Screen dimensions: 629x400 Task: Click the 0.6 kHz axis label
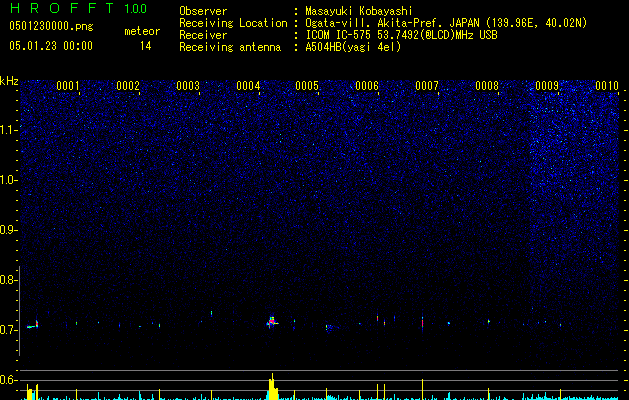pyautogui.click(x=8, y=380)
